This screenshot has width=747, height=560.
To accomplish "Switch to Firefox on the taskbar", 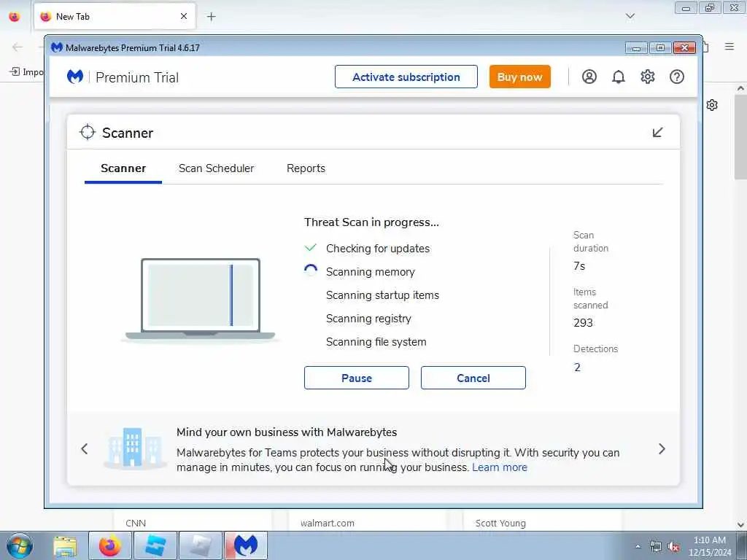I will click(x=110, y=545).
